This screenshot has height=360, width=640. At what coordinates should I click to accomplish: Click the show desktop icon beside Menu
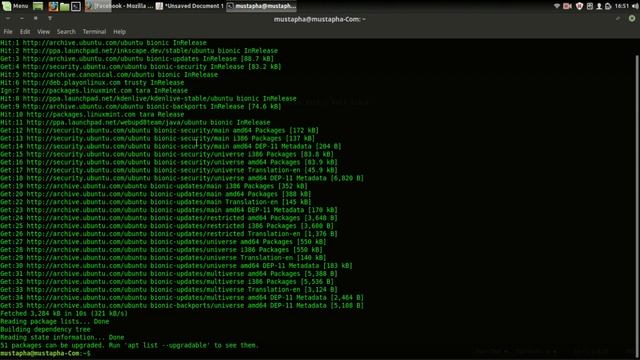pos(38,6)
